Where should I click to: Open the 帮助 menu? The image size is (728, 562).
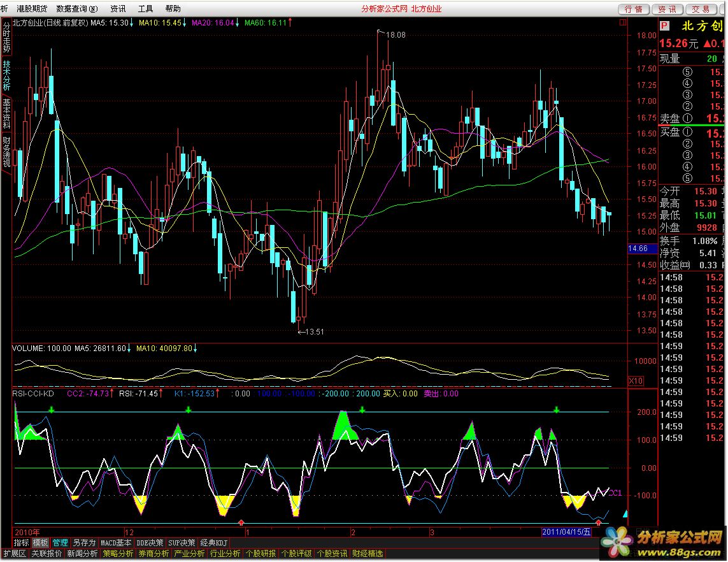click(x=173, y=9)
